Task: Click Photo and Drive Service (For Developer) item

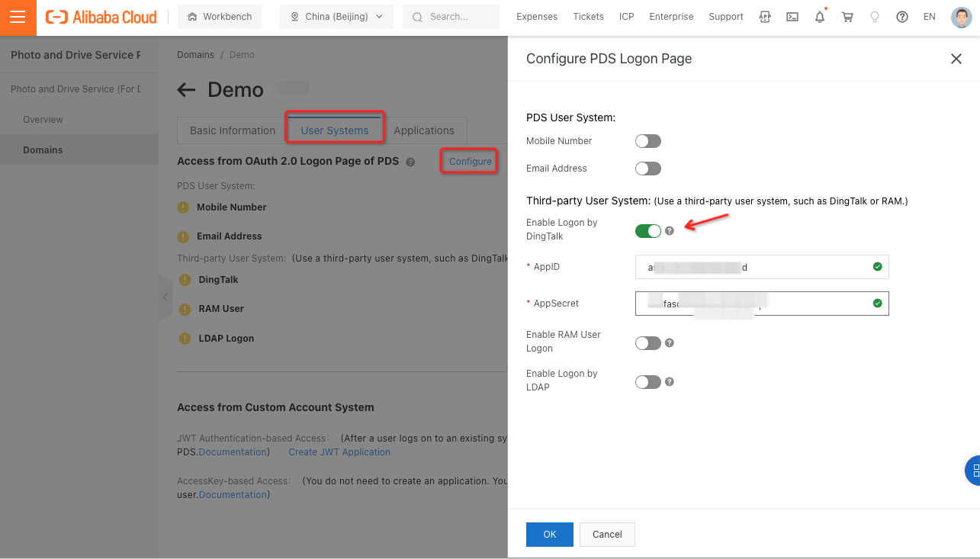Action: pos(76,89)
